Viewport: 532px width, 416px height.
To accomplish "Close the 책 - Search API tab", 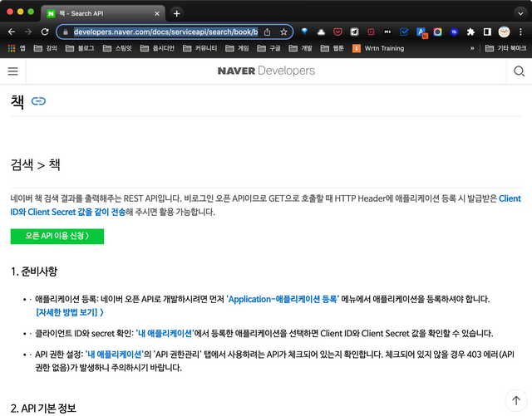I will point(157,13).
